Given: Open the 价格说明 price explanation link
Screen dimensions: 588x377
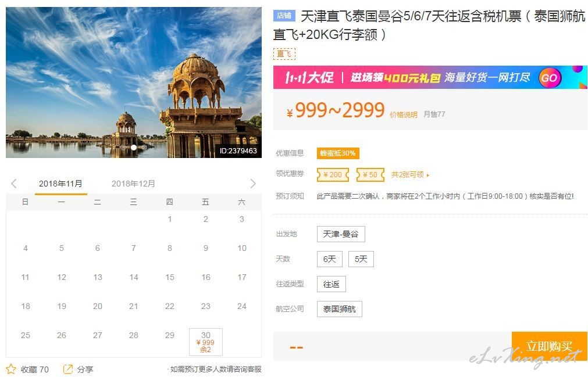Looking at the screenshot, I should [404, 114].
